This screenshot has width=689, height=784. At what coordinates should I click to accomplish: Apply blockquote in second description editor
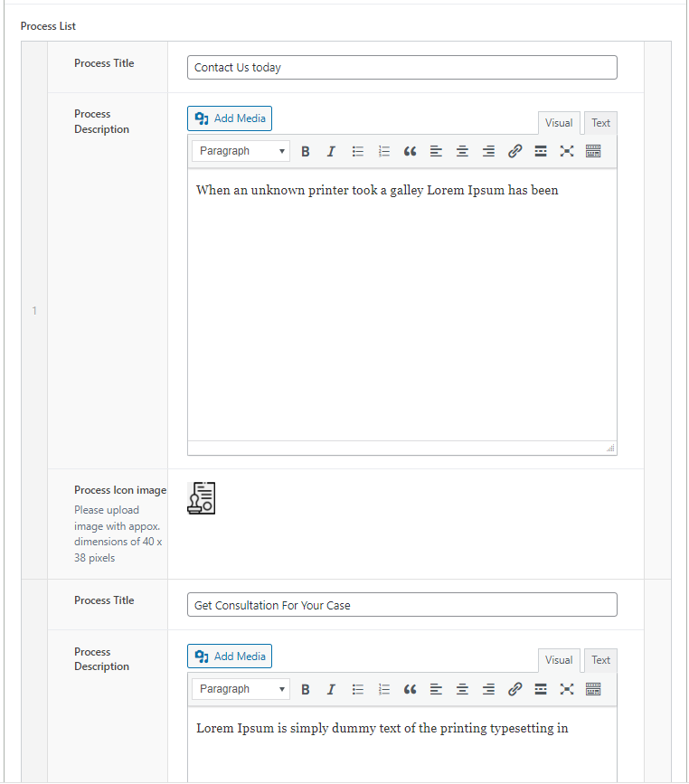point(410,689)
